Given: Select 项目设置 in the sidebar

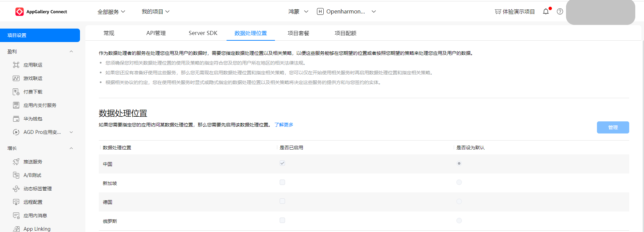Looking at the screenshot, I should (x=40, y=35).
